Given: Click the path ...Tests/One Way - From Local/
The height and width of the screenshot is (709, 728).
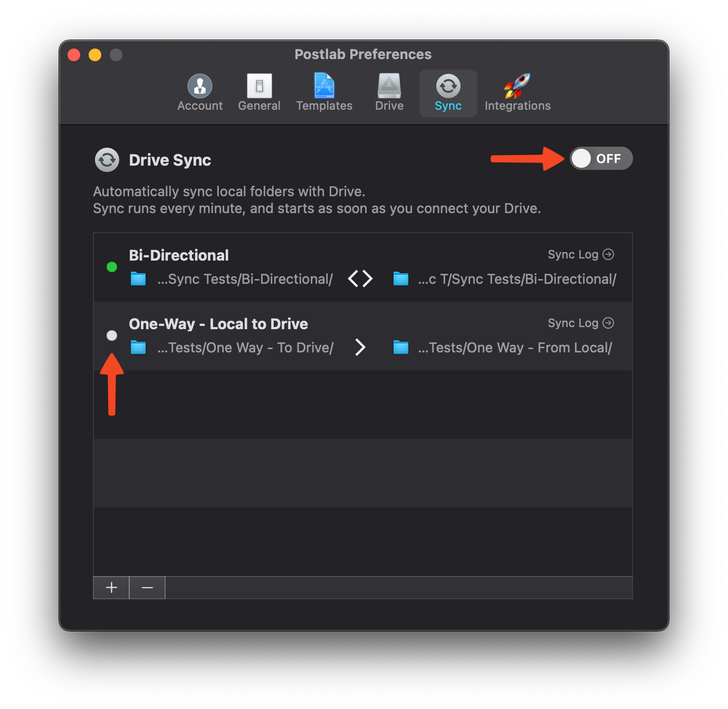Looking at the screenshot, I should tap(515, 348).
